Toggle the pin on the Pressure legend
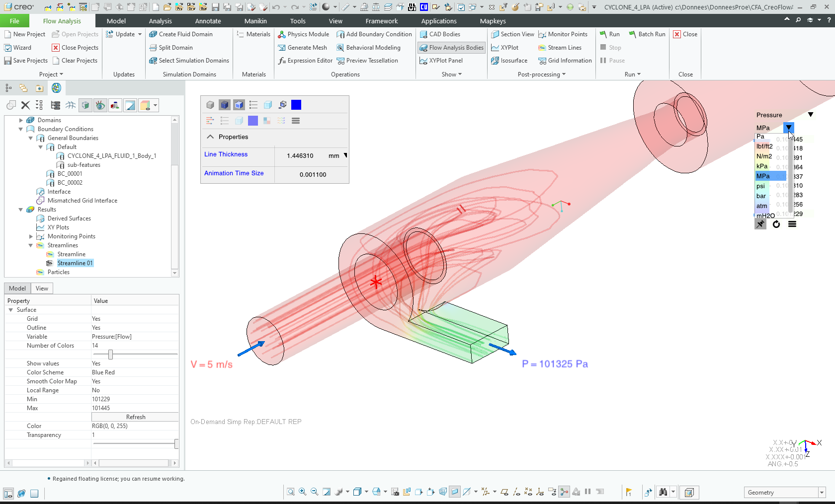 click(x=760, y=224)
